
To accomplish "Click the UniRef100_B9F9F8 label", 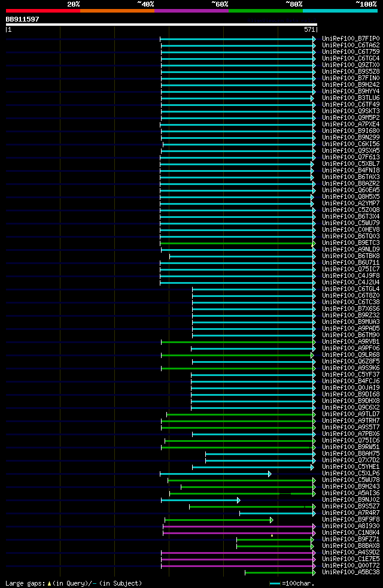I will 351,519.
